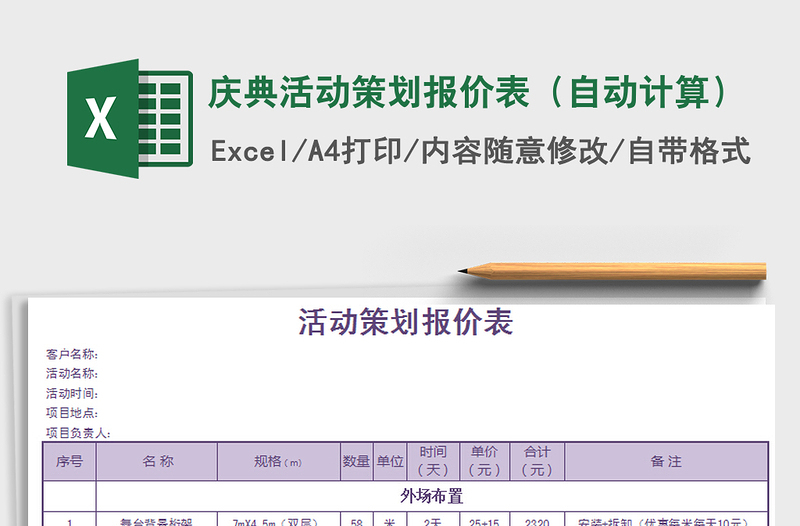Click the '备 注' column header
The image size is (800, 526).
(666, 462)
